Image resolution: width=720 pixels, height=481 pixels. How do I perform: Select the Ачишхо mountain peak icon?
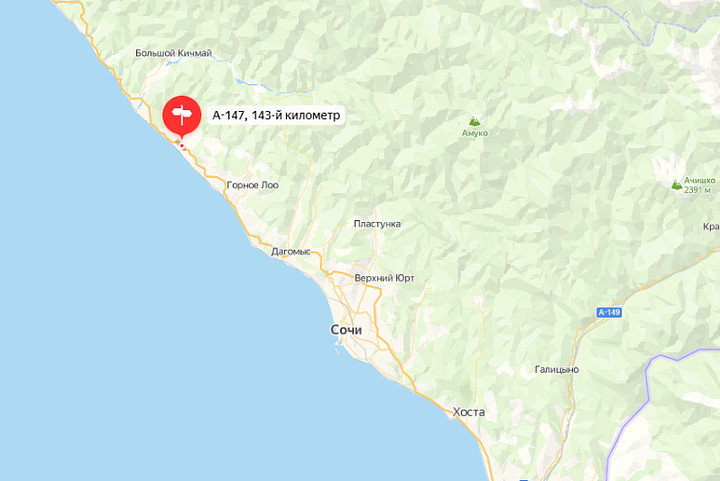point(676,185)
